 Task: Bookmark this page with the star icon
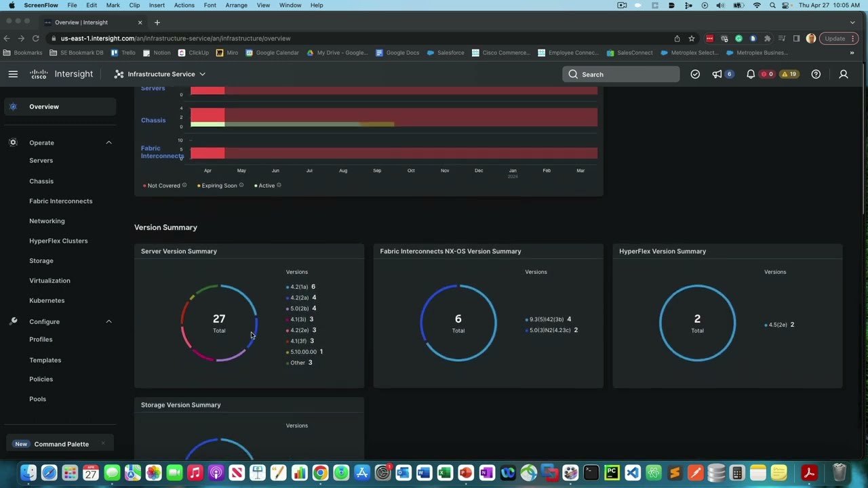691,39
